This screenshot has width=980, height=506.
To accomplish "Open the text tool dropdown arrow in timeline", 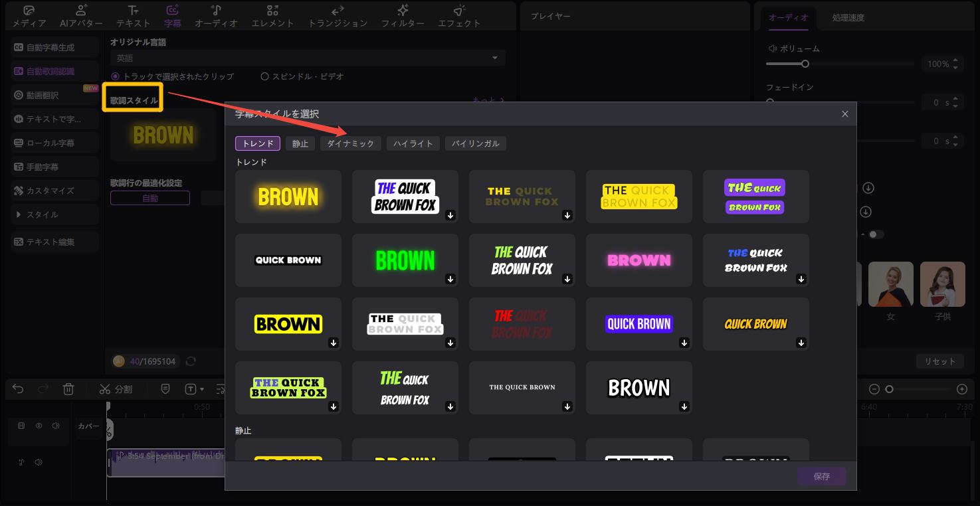I will pos(202,389).
